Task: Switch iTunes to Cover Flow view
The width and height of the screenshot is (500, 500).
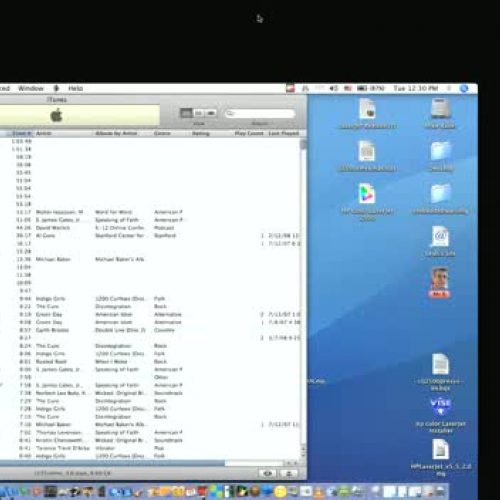Action: pos(211,113)
